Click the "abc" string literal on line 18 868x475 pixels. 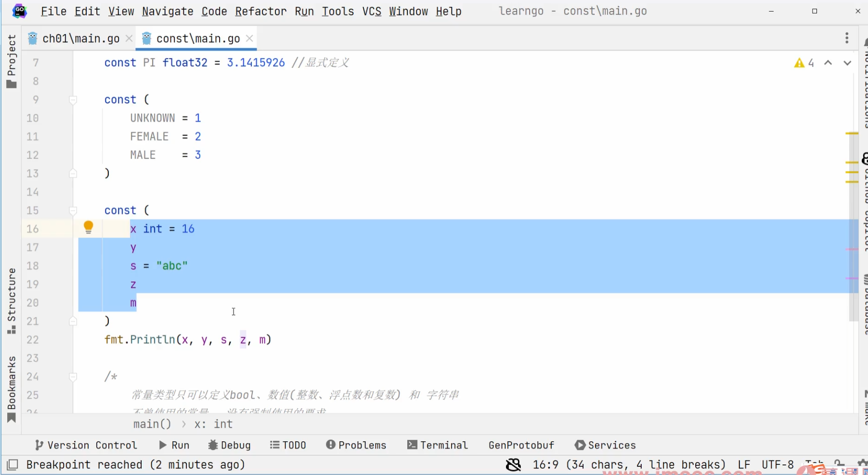point(172,266)
